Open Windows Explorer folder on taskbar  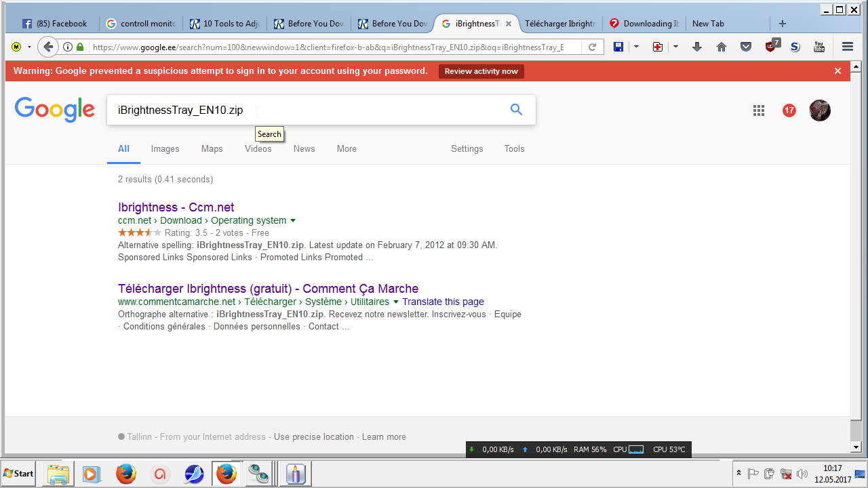pyautogui.click(x=58, y=473)
